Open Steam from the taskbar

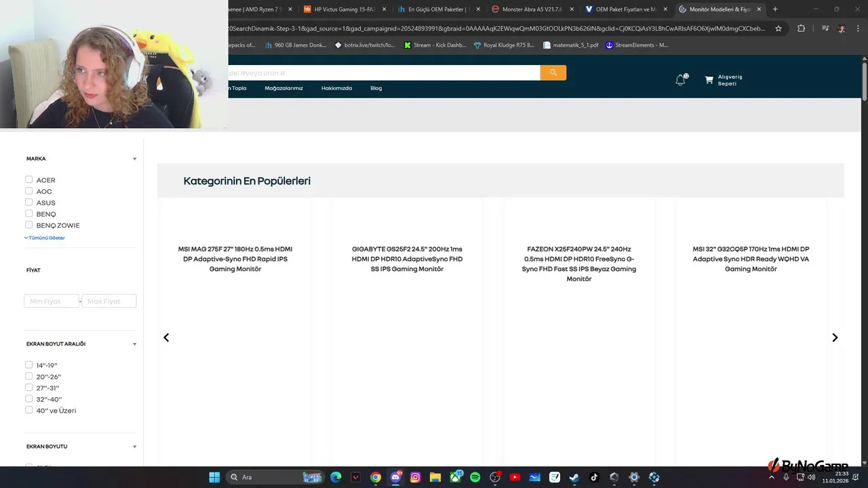pos(574,477)
